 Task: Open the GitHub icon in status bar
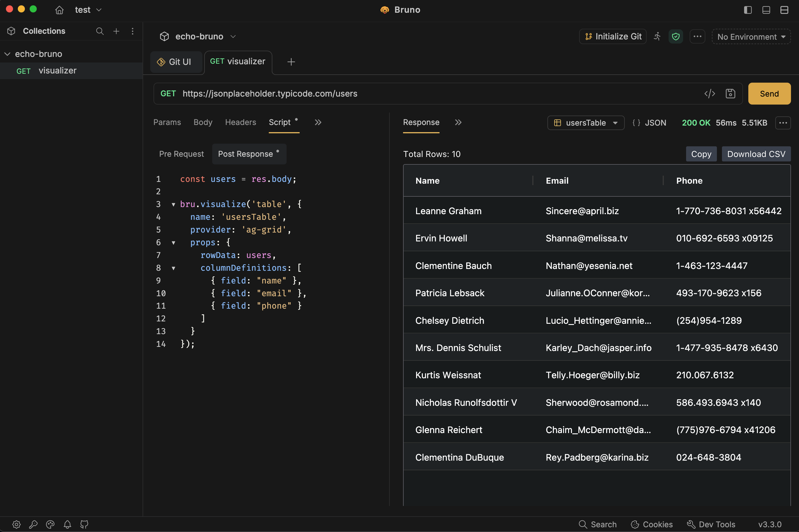84,525
